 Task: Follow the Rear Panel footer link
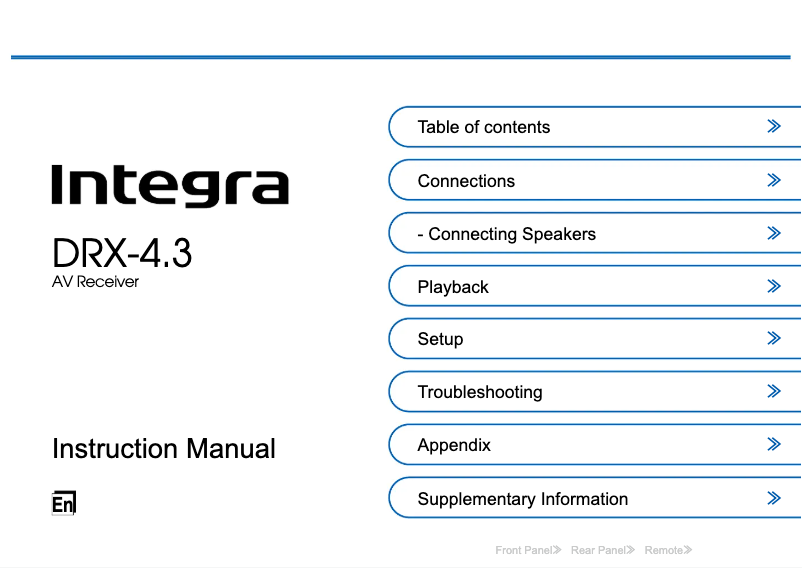602,550
